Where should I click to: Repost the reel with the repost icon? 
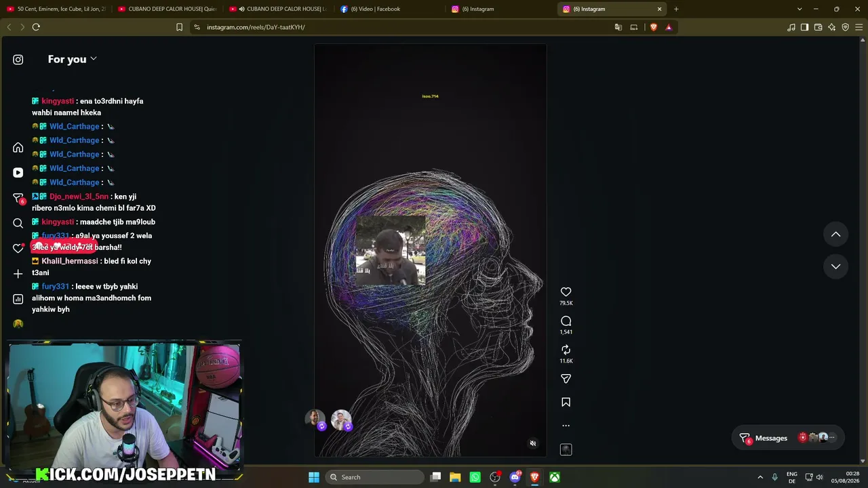coord(566,350)
